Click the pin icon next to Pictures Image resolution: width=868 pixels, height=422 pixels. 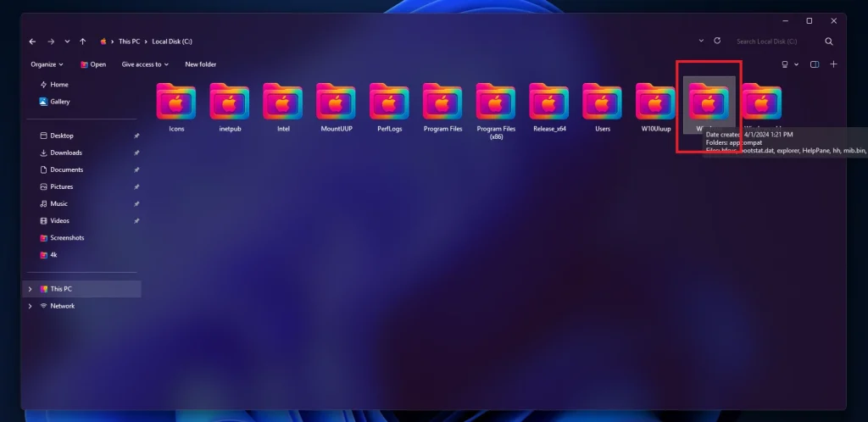pos(136,187)
